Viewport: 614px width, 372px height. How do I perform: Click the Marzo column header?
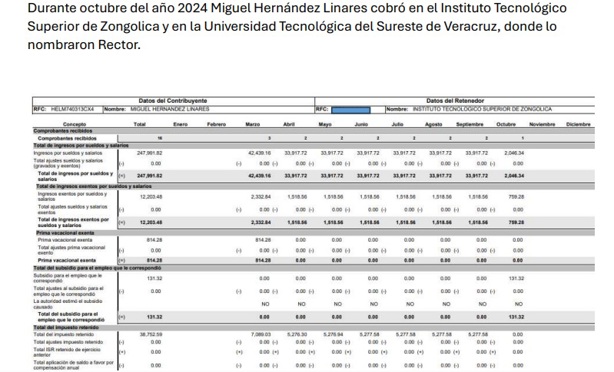(253, 124)
